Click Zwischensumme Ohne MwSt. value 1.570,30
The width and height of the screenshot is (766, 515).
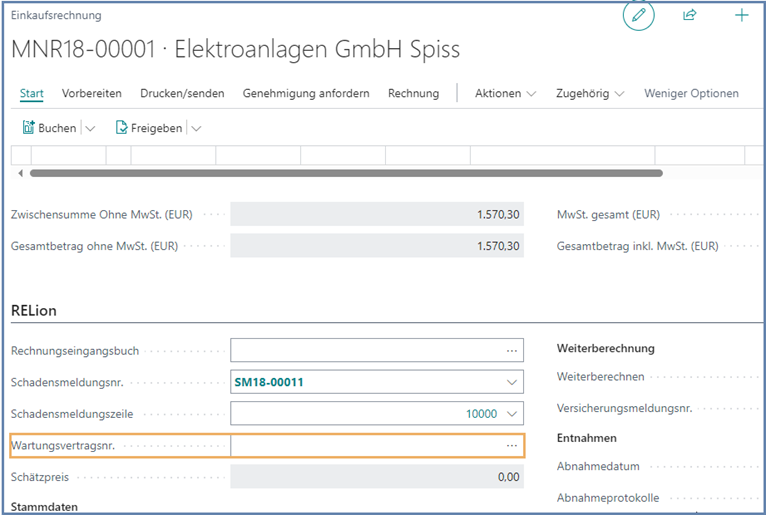(498, 215)
